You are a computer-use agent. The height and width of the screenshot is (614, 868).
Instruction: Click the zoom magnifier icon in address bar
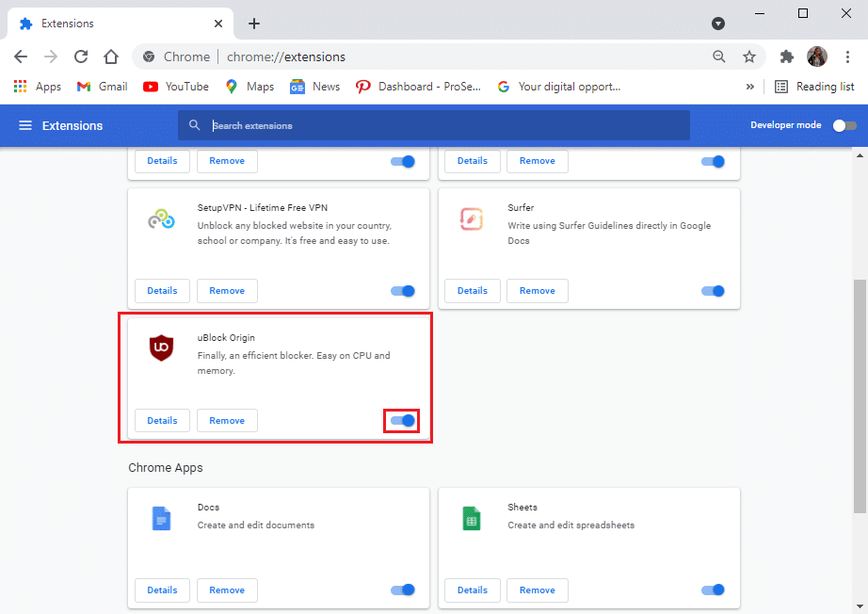[719, 57]
